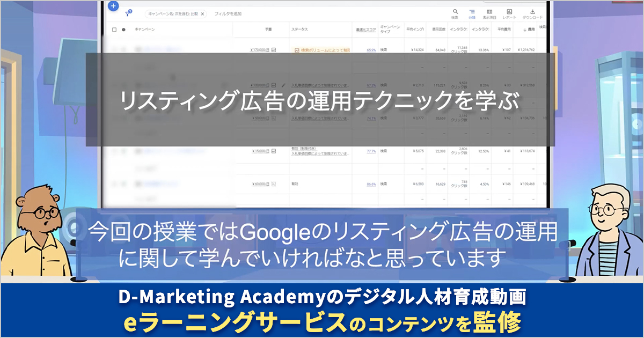Expand the 入札単価目標によって制限されています status
This screenshot has height=338, width=644.
click(320, 85)
